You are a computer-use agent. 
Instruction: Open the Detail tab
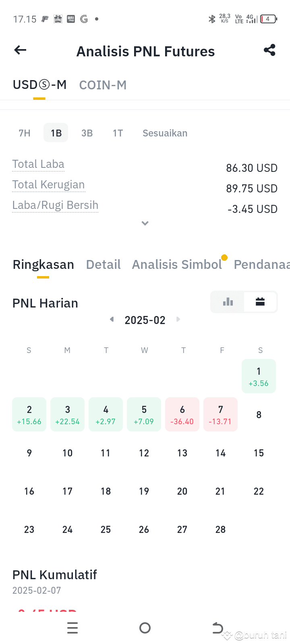click(x=104, y=264)
